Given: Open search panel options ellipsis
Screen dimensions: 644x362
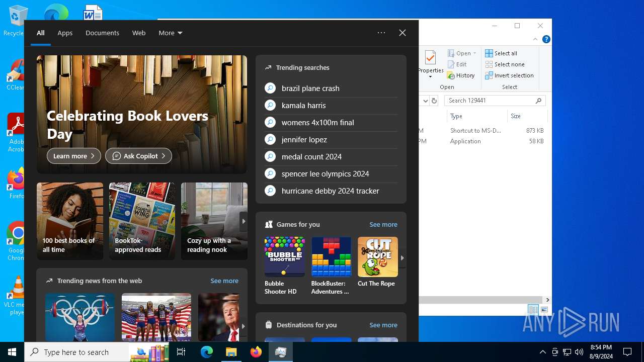Looking at the screenshot, I should [x=381, y=33].
